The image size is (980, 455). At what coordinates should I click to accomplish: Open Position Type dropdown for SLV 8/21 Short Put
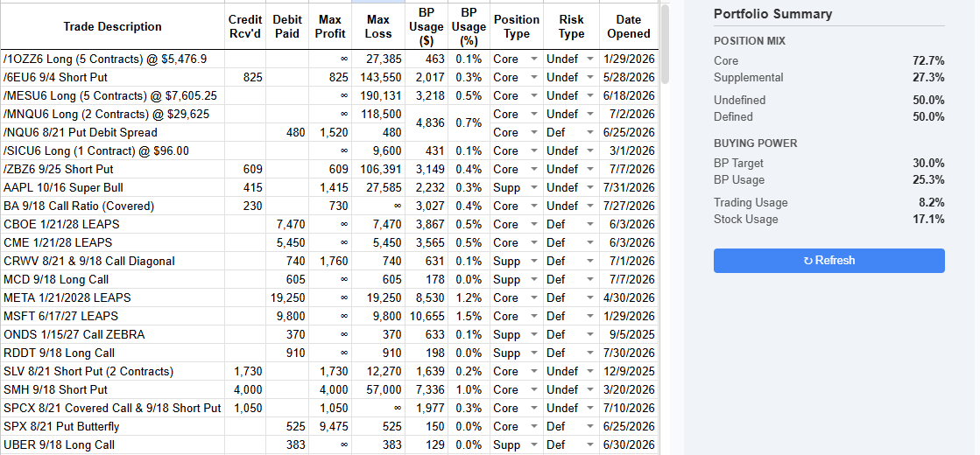(x=533, y=371)
